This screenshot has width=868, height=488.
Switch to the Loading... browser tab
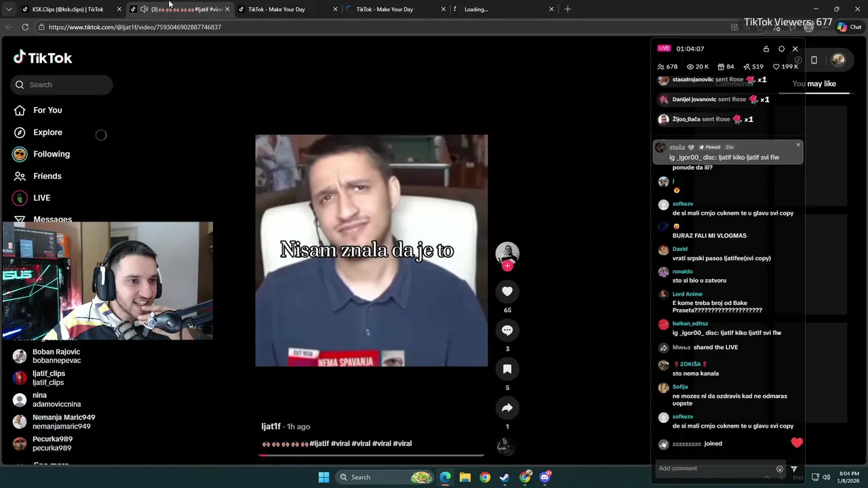[503, 9]
